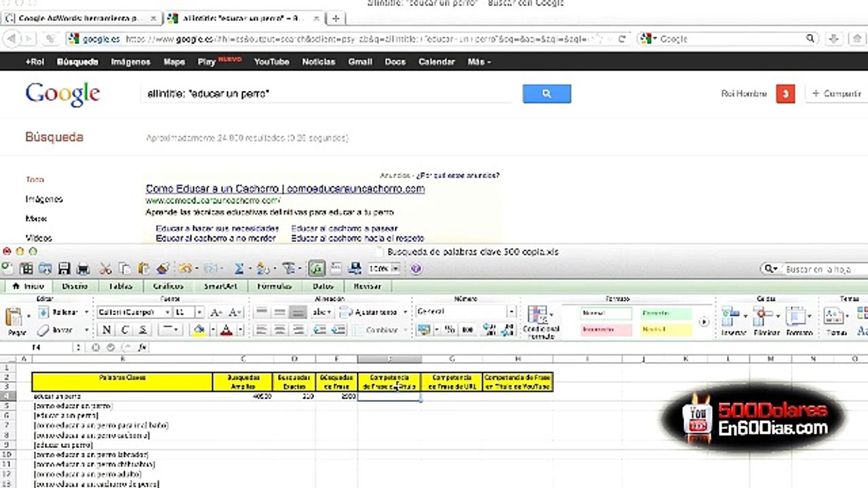
Task: Click the increase indent icon
Action: (338, 329)
